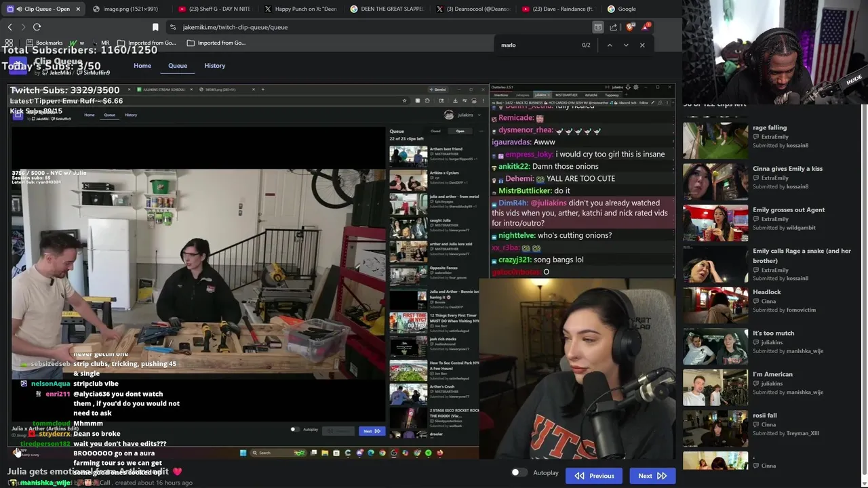Open 'Artkins x CyrJars' clip in embedded queue
868x488 pixels.
(408, 180)
